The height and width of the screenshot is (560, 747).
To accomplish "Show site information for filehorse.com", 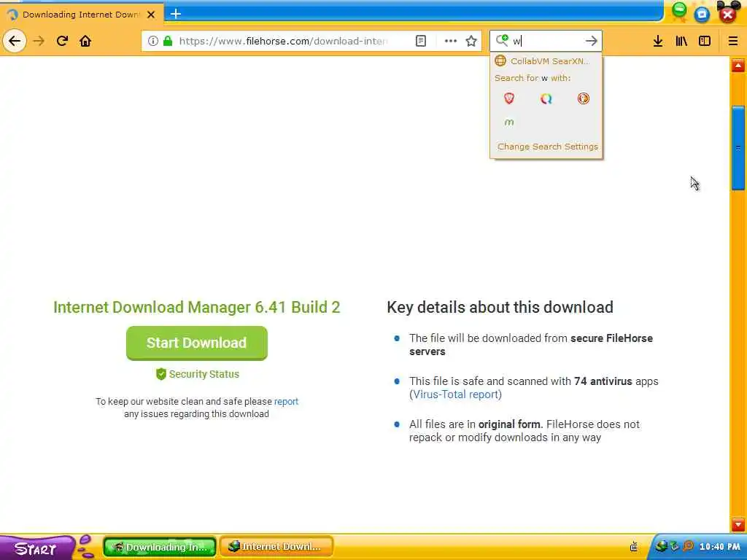I will tap(153, 41).
